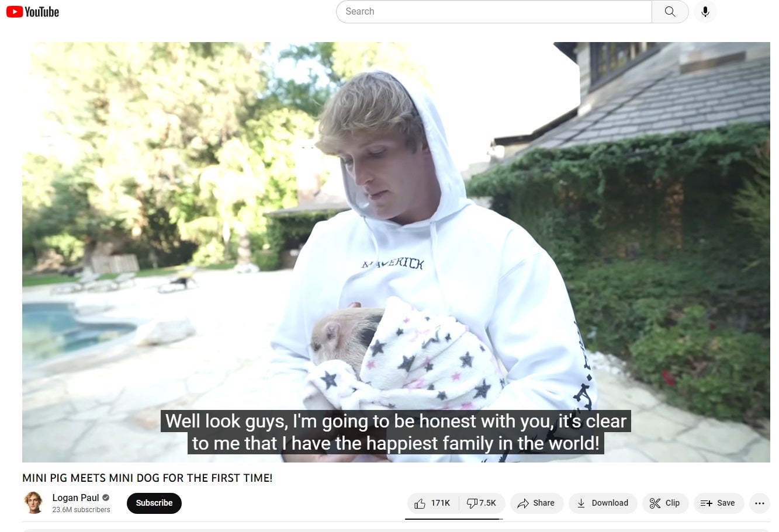Dislike the video with thumbs-down icon
Viewport: 779px width, 532px height.
coord(472,503)
